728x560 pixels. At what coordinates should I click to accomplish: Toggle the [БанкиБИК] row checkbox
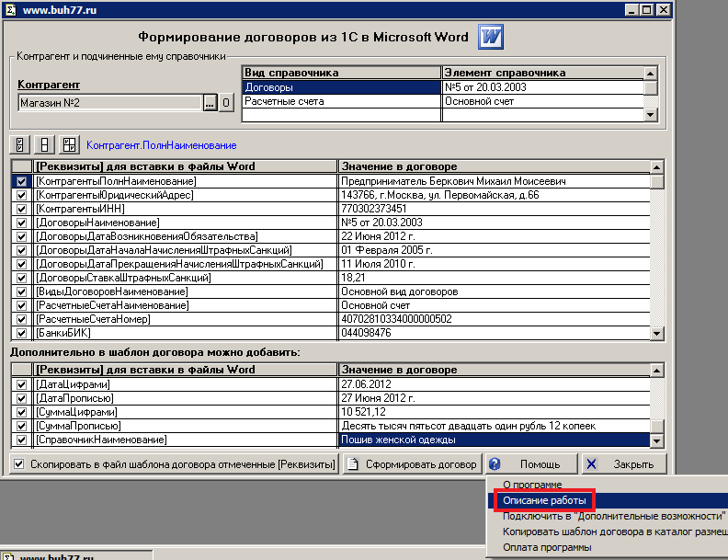(21, 333)
